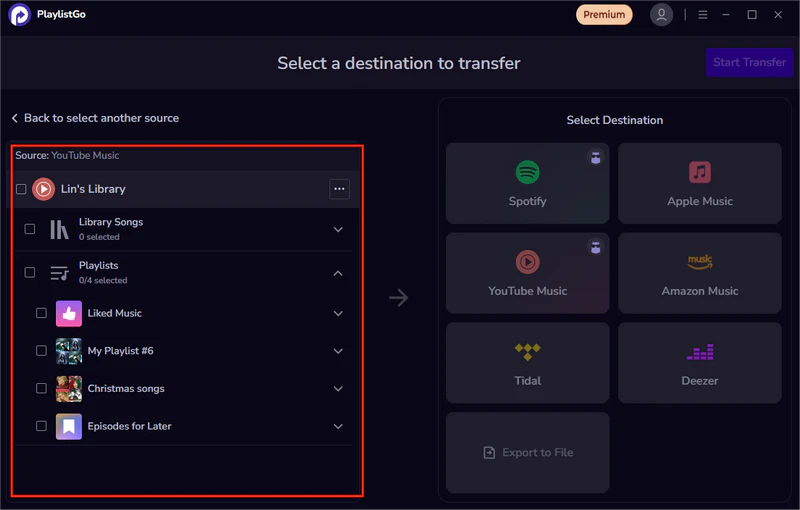Click the Playlists list-music icon
Screen dimensions: 800x510
click(x=59, y=273)
